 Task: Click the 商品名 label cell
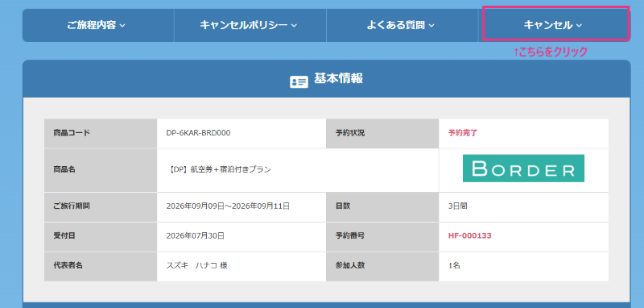pos(101,170)
